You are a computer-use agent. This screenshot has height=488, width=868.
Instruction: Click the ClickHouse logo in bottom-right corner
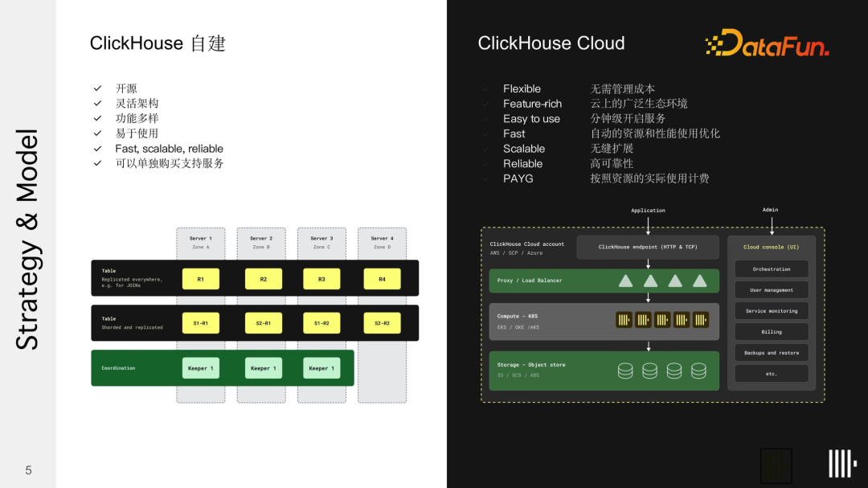tap(841, 464)
